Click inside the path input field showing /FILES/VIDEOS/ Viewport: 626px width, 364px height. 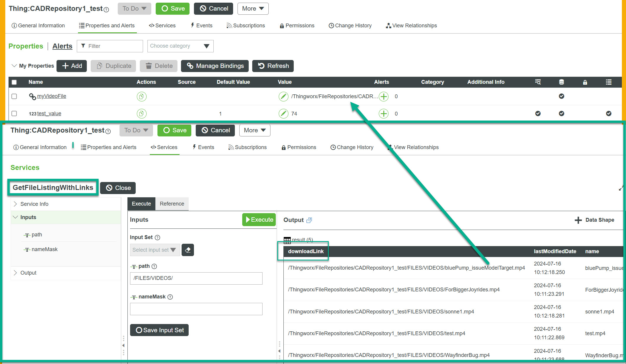[196, 278]
